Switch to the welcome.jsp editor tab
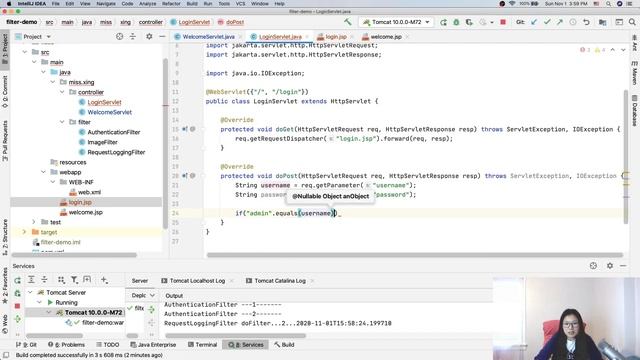This screenshot has height=360, width=640. click(385, 37)
